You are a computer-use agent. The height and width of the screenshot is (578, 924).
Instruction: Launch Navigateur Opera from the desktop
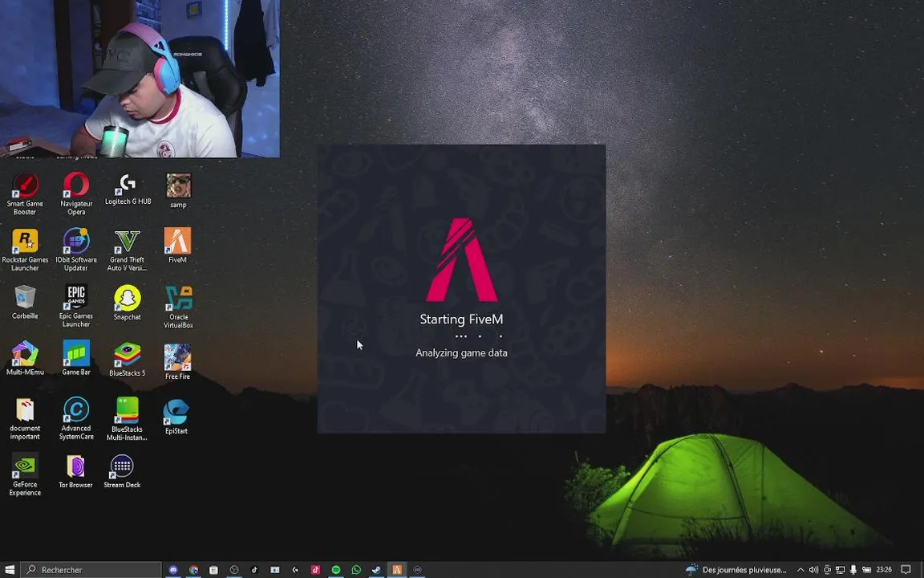click(x=76, y=194)
